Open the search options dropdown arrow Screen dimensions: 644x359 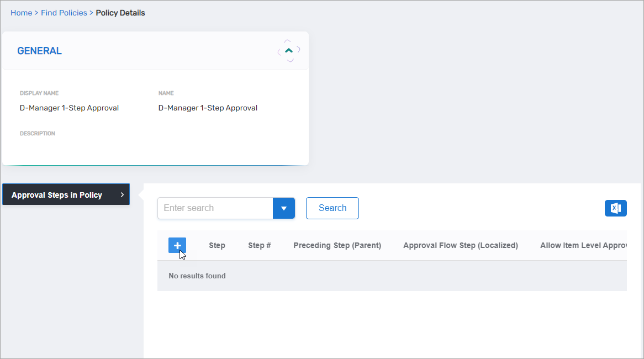point(283,208)
